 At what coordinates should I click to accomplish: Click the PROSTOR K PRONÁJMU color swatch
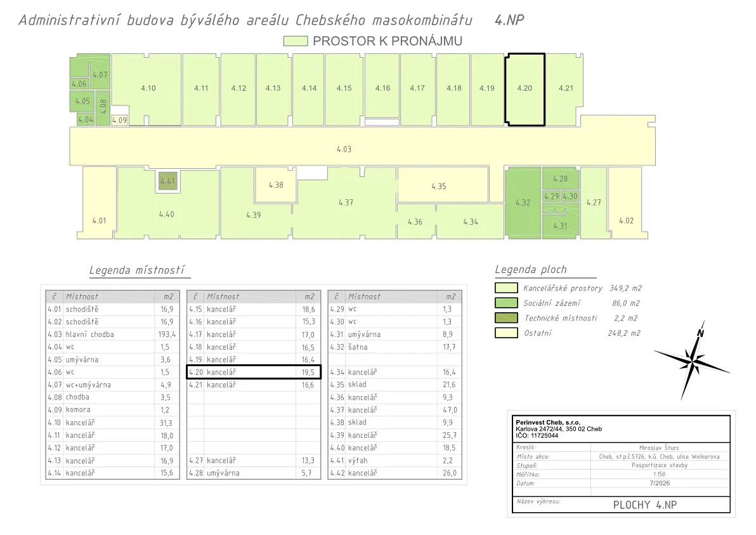296,41
